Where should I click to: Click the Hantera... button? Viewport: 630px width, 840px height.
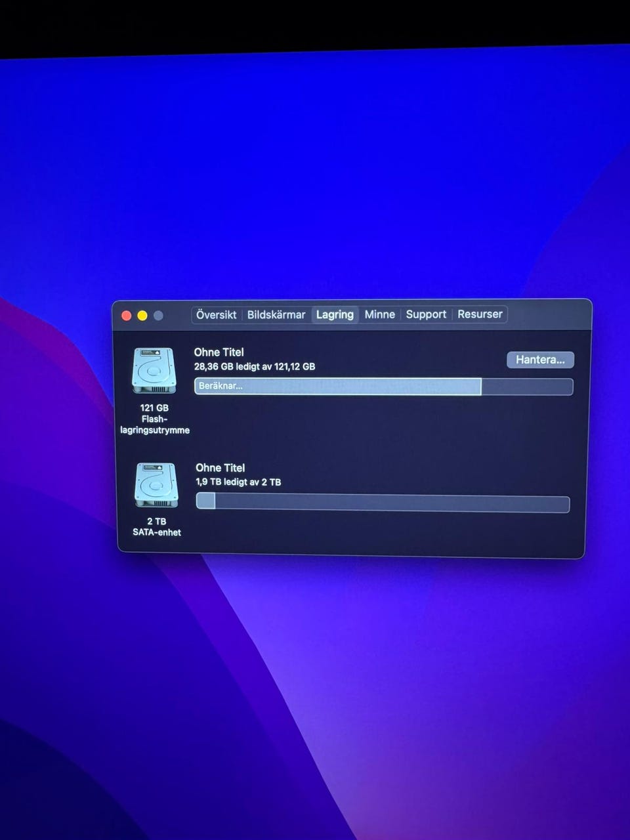[x=540, y=360]
